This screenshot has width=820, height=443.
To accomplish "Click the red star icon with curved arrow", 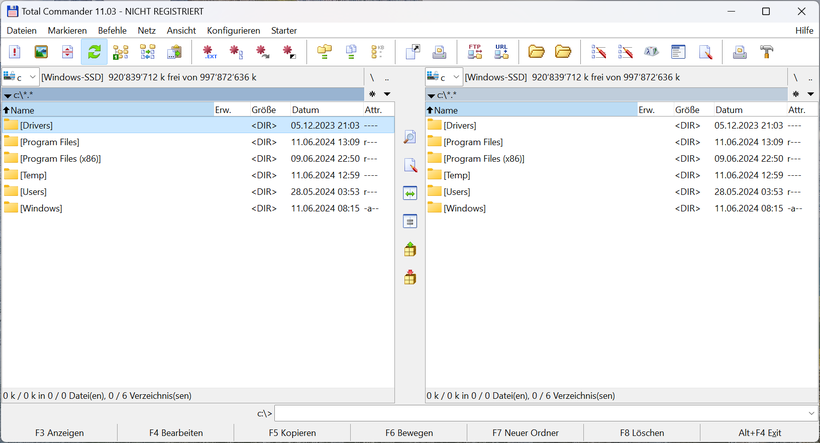I will (263, 52).
